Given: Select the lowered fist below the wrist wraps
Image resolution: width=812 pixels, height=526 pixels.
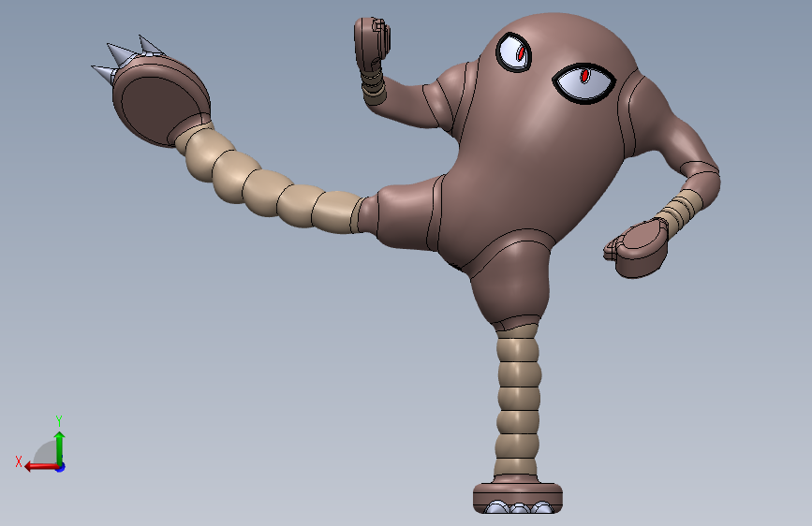Looking at the screenshot, I should pyautogui.click(x=637, y=249).
